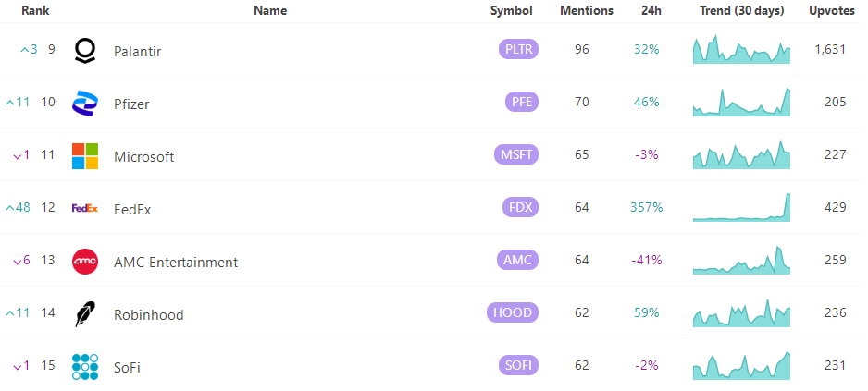Click the FedEx logo icon
Screen dimensions: 868x391
(x=85, y=208)
